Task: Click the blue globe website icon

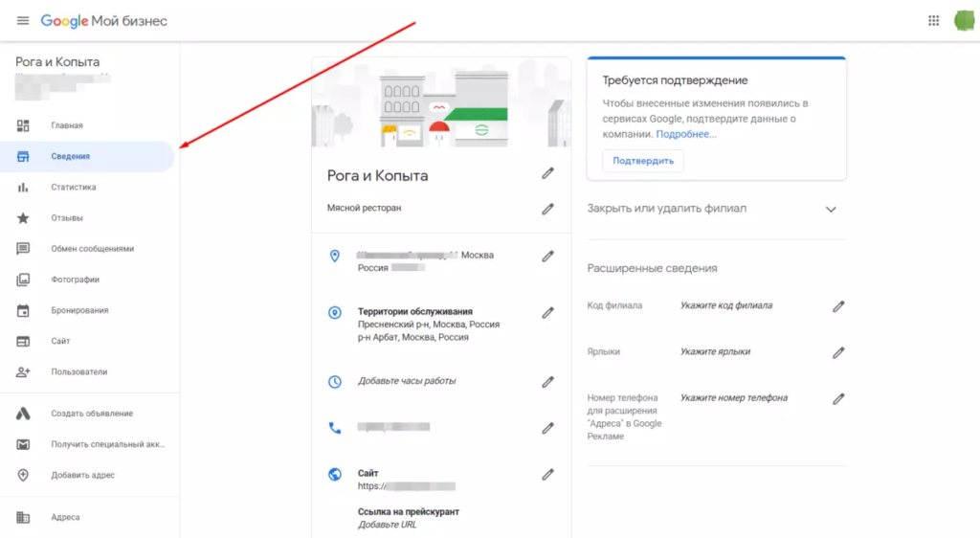Action: [x=335, y=474]
